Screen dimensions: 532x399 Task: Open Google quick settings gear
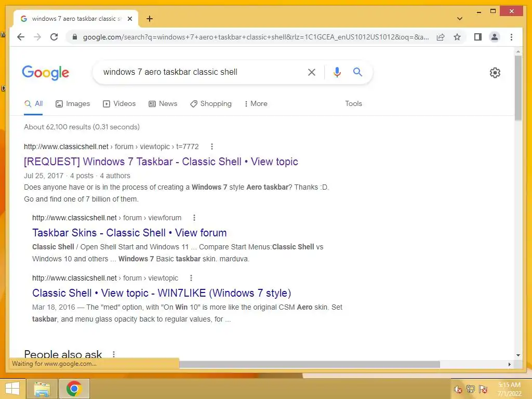pyautogui.click(x=495, y=73)
